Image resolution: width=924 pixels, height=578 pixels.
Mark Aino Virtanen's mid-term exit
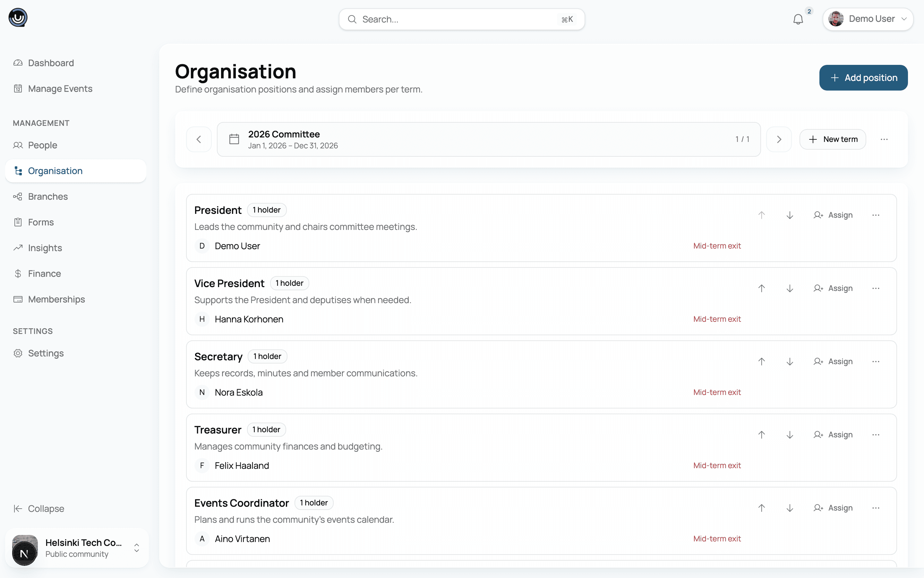[x=717, y=539]
